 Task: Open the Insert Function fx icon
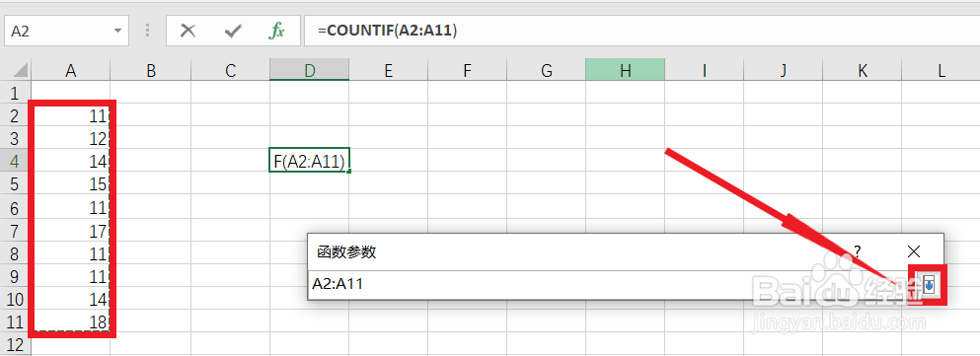[x=276, y=31]
